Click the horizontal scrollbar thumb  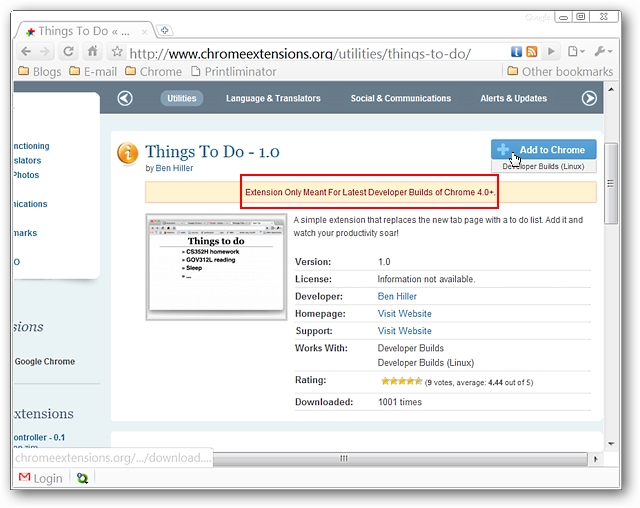tap(400, 459)
